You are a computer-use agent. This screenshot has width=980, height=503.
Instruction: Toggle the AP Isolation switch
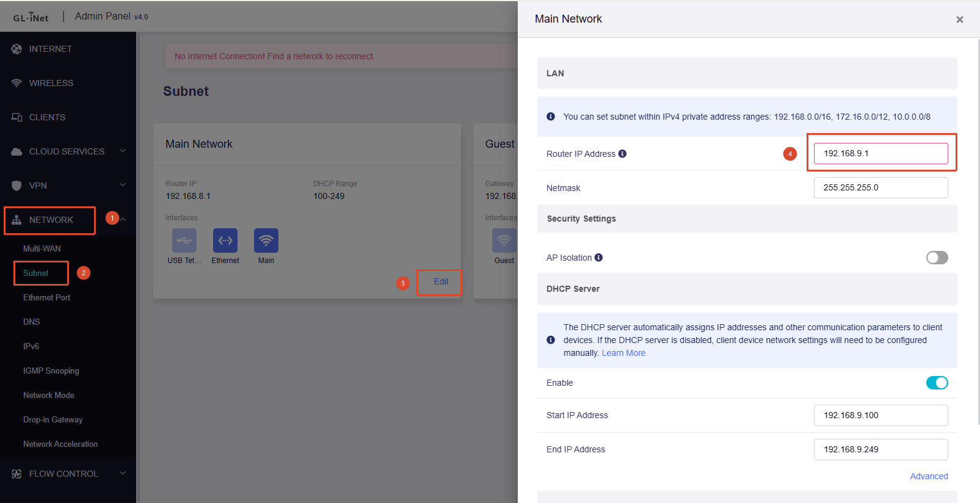pyautogui.click(x=937, y=258)
